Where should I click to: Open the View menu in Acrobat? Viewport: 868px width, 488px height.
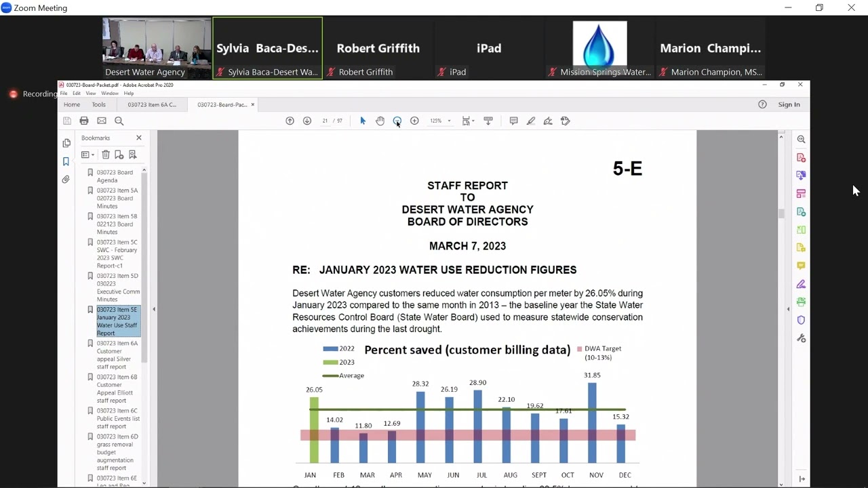point(91,94)
